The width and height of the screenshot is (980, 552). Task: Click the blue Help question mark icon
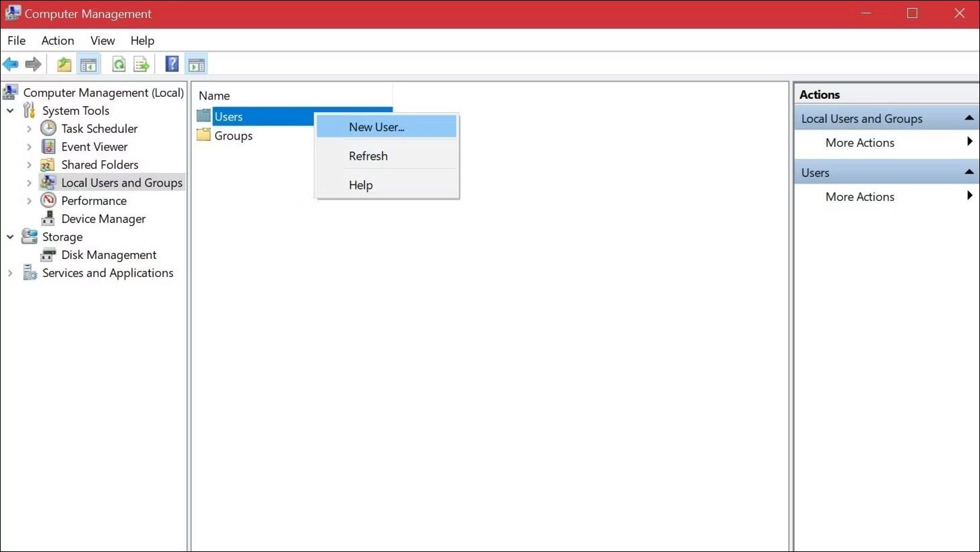click(x=172, y=64)
